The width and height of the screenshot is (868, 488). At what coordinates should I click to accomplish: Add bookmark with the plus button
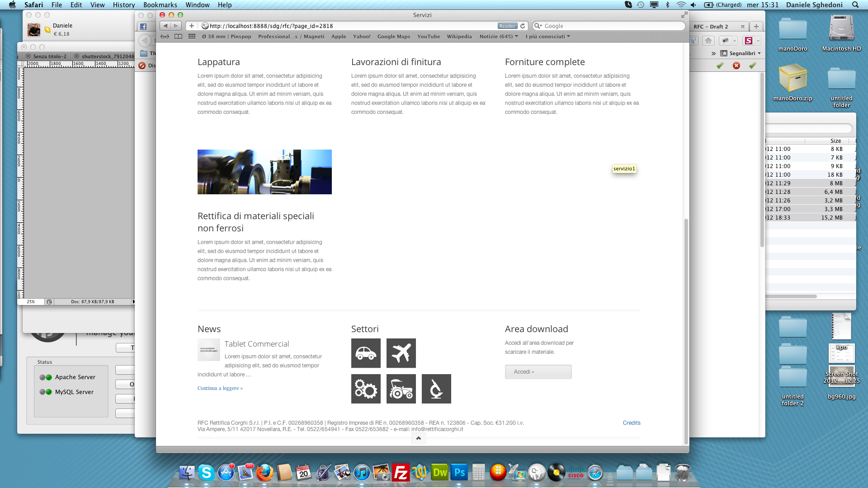pos(192,26)
